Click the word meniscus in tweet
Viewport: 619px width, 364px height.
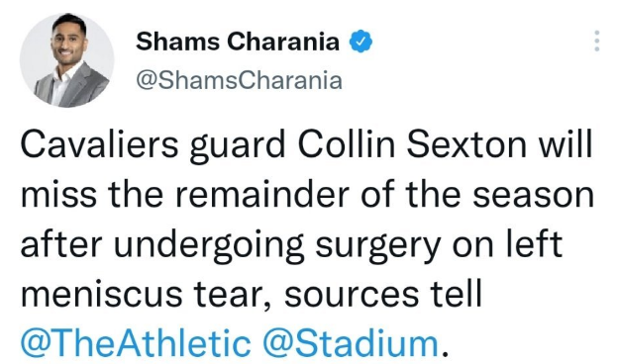pyautogui.click(x=101, y=294)
